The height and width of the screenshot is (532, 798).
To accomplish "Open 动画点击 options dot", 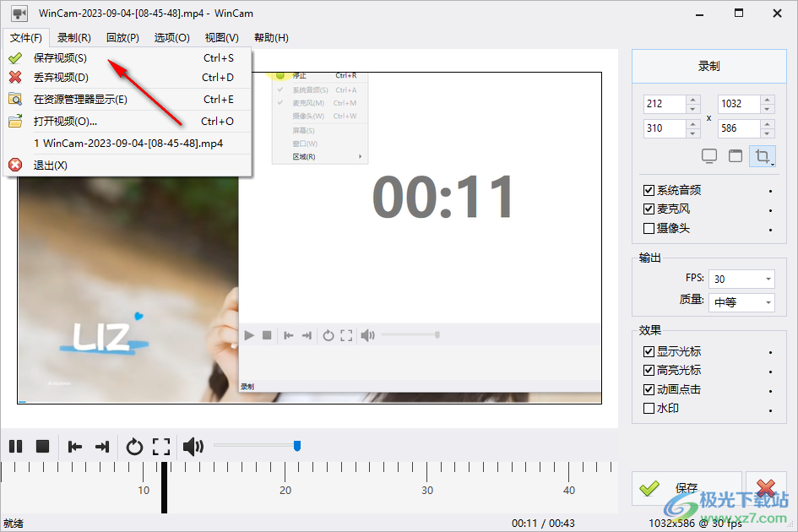I will click(770, 391).
